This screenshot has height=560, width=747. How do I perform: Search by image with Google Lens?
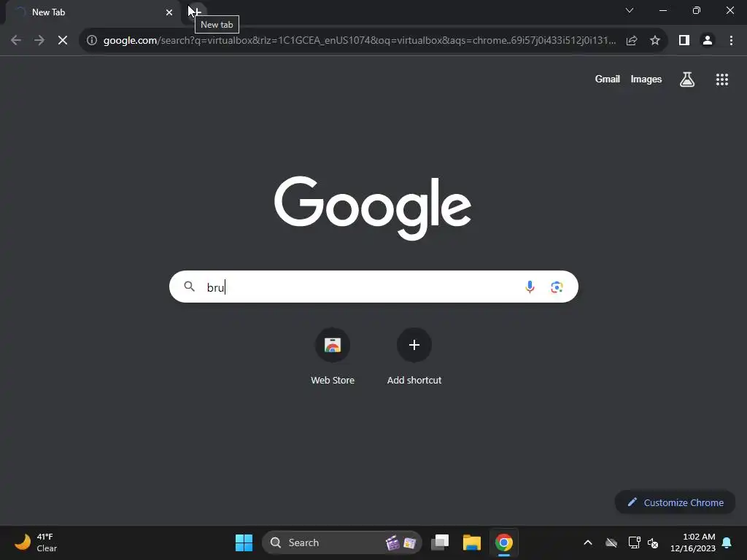(x=557, y=287)
